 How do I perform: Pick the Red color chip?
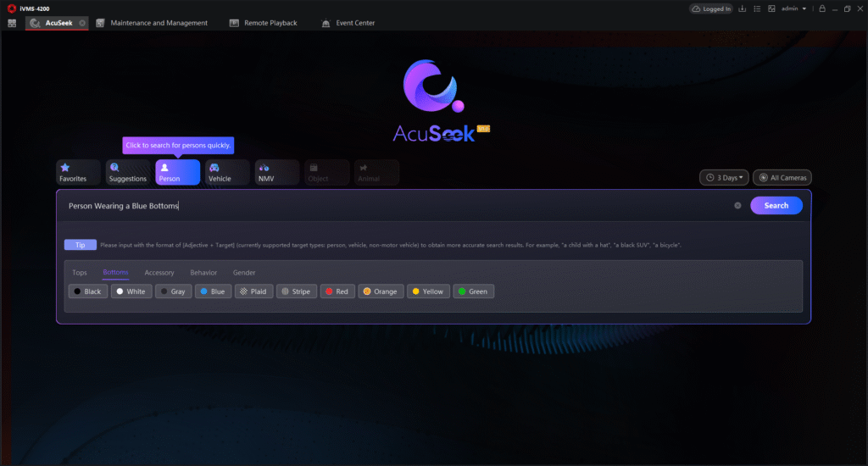[337, 291]
